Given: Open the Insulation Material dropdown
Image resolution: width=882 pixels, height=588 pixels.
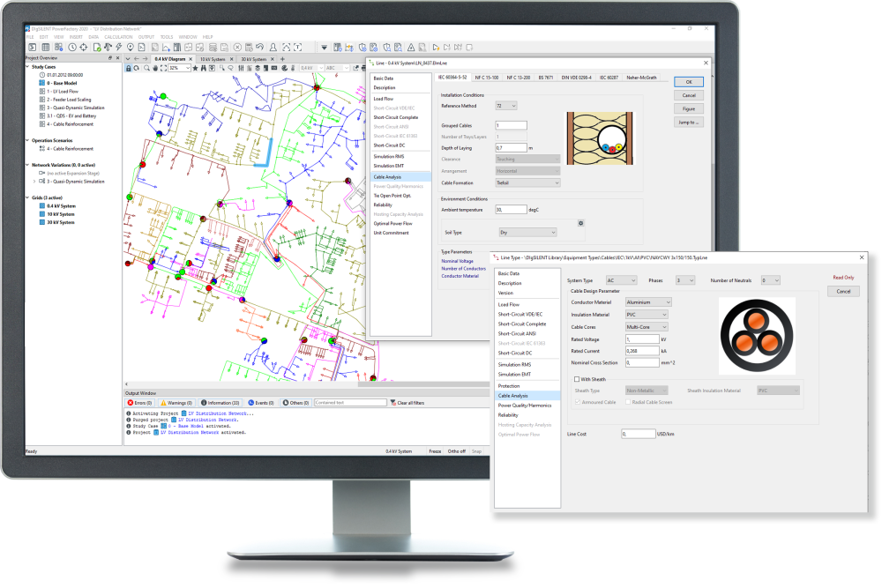Looking at the screenshot, I should point(647,315).
